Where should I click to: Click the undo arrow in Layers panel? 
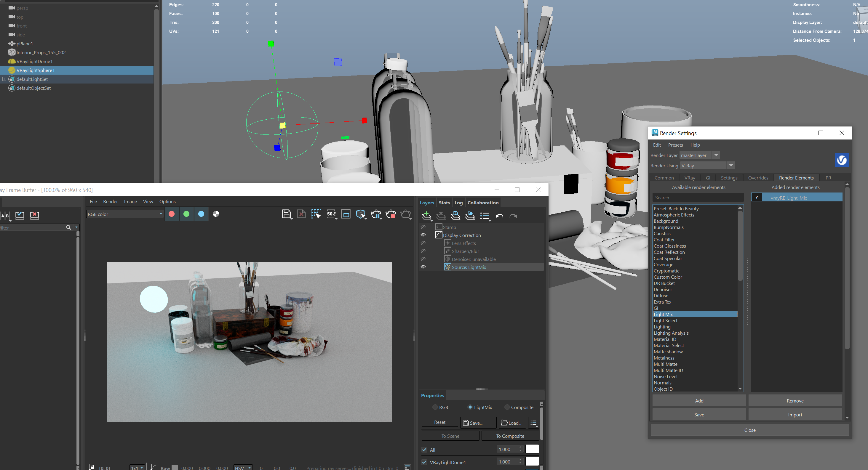(499, 216)
